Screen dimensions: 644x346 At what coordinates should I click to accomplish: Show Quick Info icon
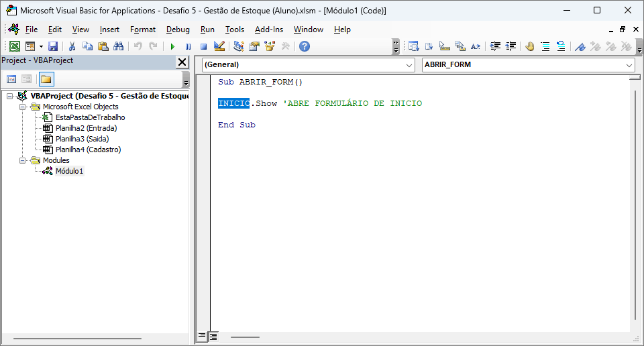pyautogui.click(x=444, y=46)
